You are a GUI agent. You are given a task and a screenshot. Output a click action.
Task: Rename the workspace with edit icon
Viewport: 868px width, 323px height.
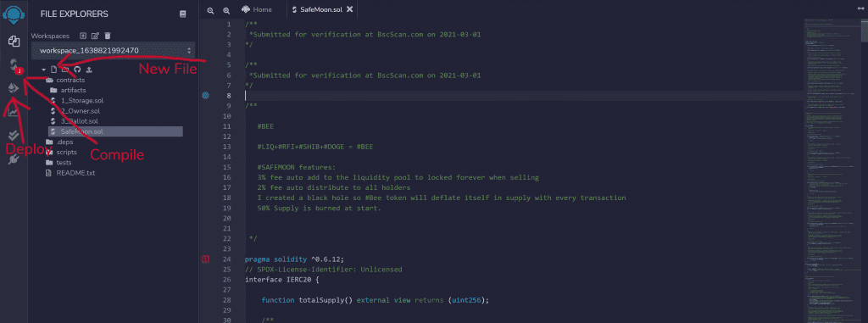pos(95,36)
